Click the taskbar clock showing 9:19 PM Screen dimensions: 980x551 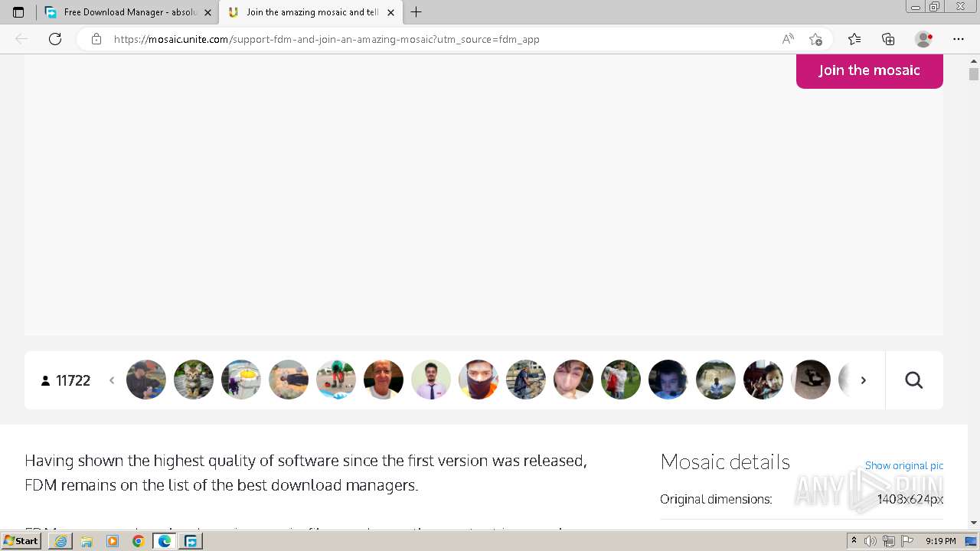click(x=940, y=541)
